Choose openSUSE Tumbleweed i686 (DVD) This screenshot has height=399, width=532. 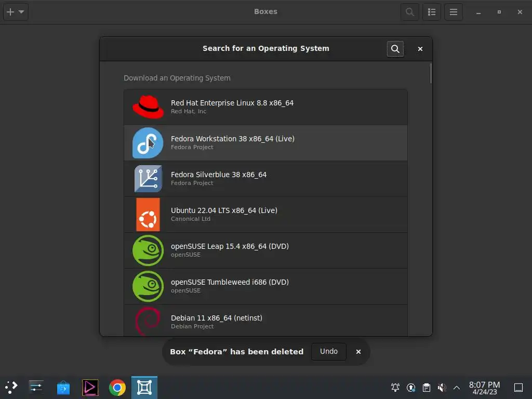[x=265, y=286]
